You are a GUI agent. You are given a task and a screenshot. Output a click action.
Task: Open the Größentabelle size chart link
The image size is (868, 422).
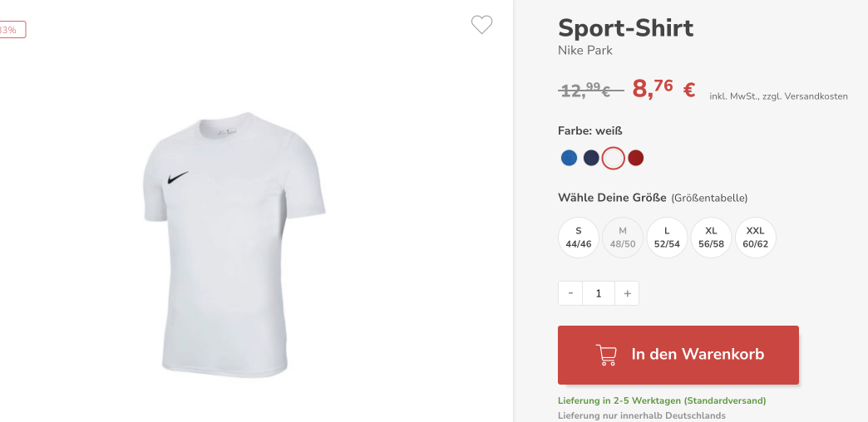[x=709, y=198]
